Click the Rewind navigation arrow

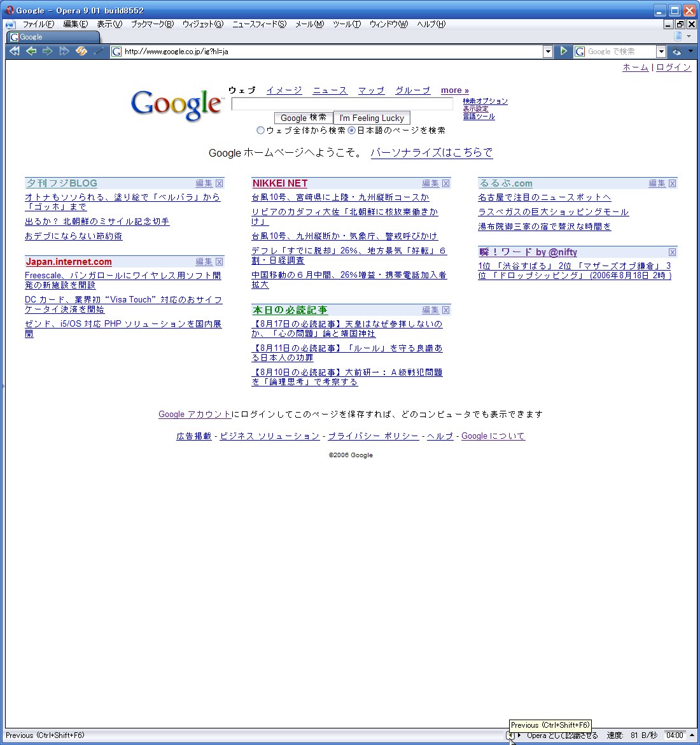click(15, 52)
